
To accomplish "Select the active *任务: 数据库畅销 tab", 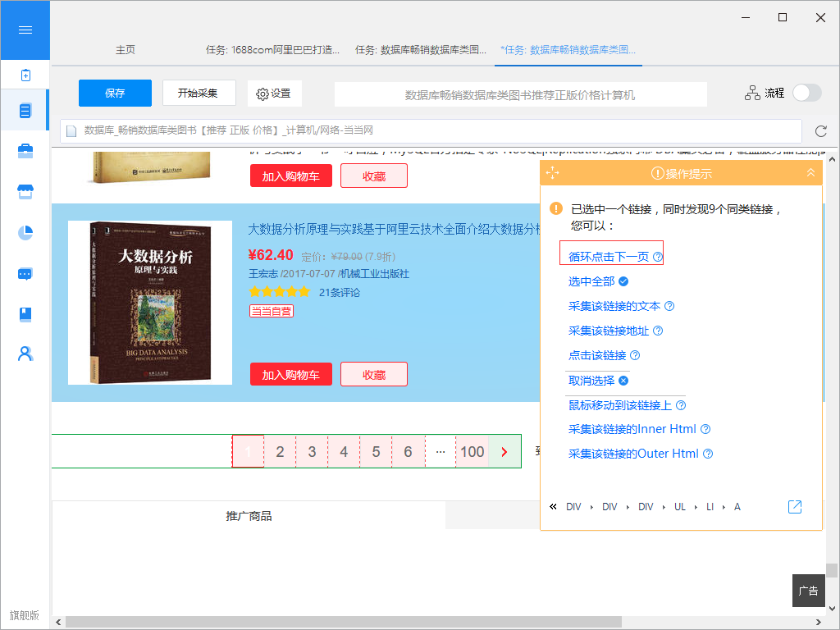I will tap(568, 50).
